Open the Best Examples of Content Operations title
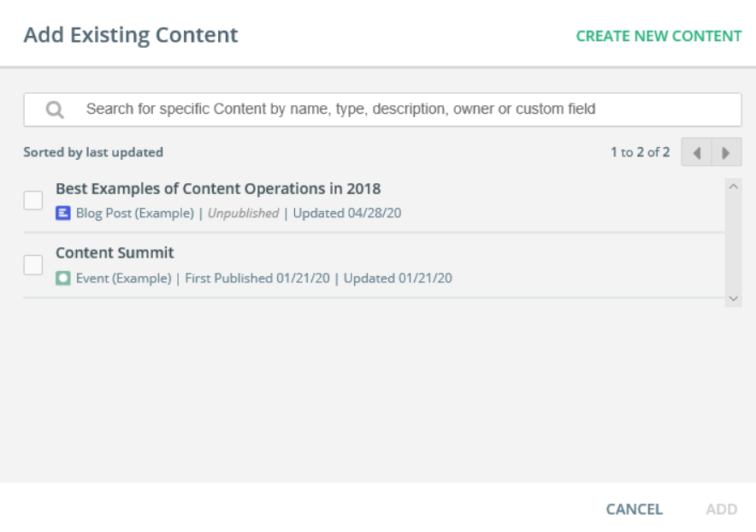 coord(218,188)
